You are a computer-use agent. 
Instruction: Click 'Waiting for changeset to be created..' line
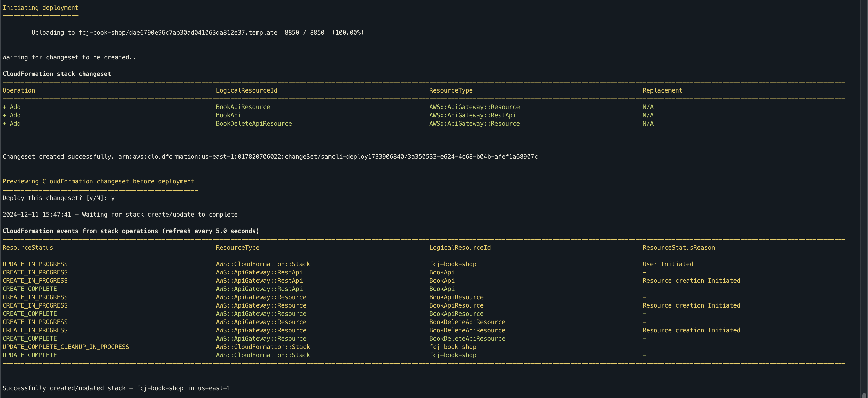[x=69, y=57]
